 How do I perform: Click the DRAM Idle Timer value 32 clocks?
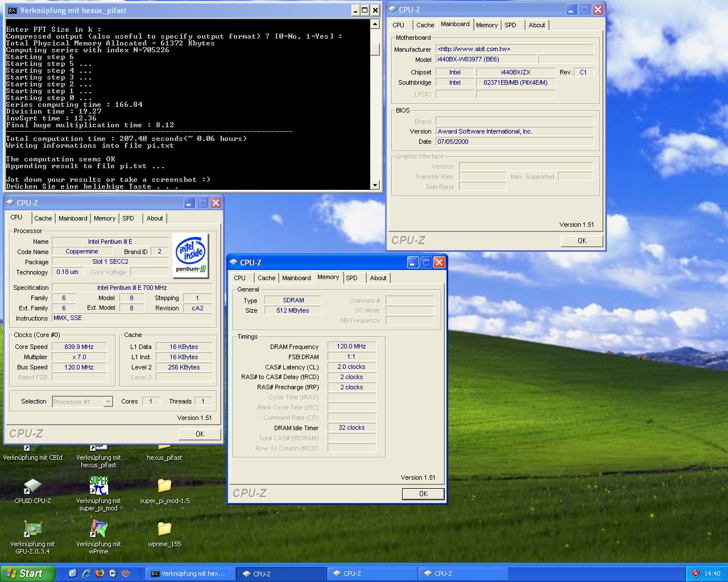pyautogui.click(x=351, y=427)
